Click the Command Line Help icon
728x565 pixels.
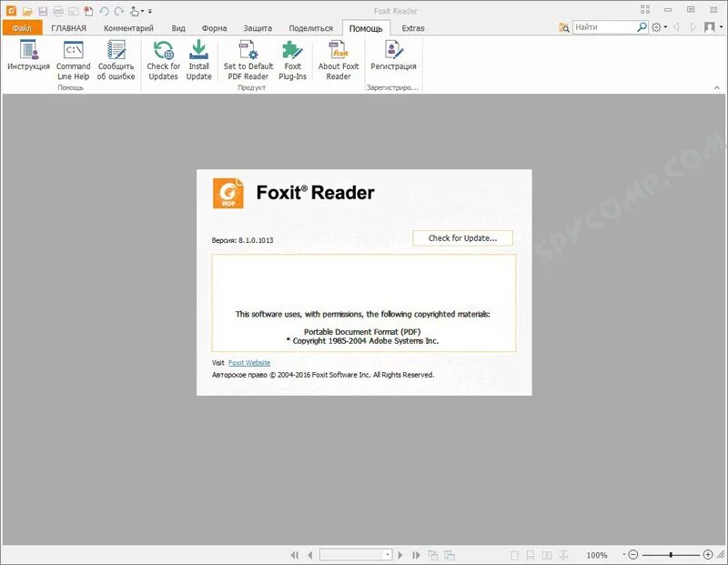[73, 62]
